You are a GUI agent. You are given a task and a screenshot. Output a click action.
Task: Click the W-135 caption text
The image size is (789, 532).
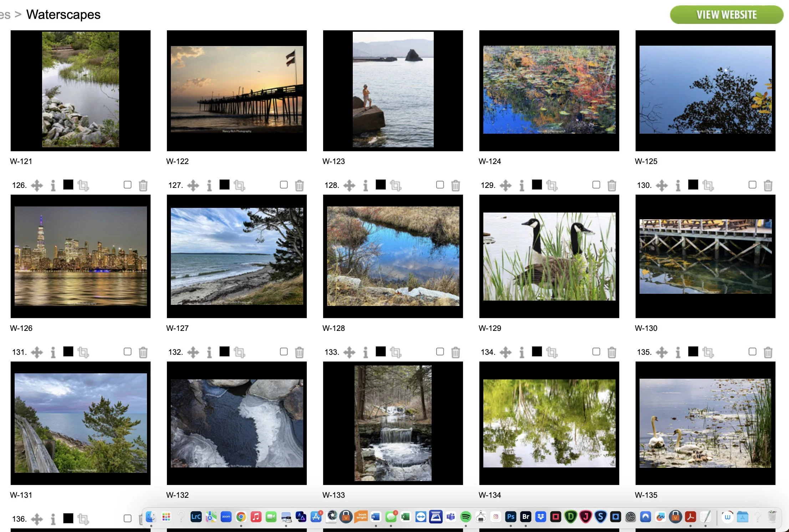coord(646,495)
